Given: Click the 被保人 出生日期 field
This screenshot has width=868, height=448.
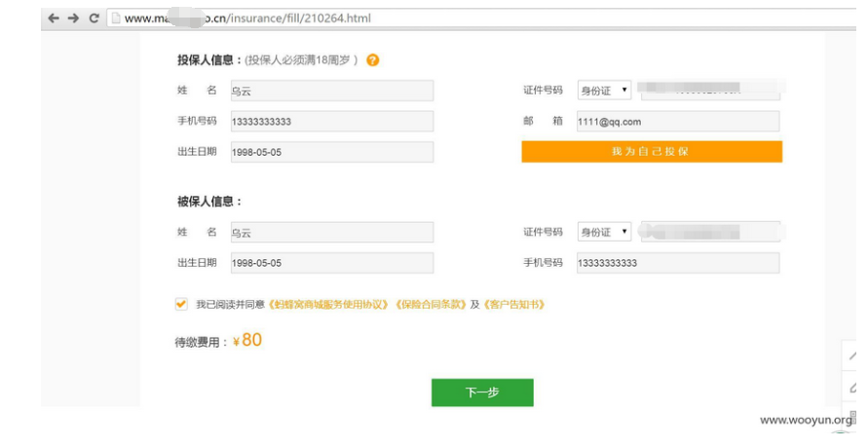Looking at the screenshot, I should click(330, 263).
